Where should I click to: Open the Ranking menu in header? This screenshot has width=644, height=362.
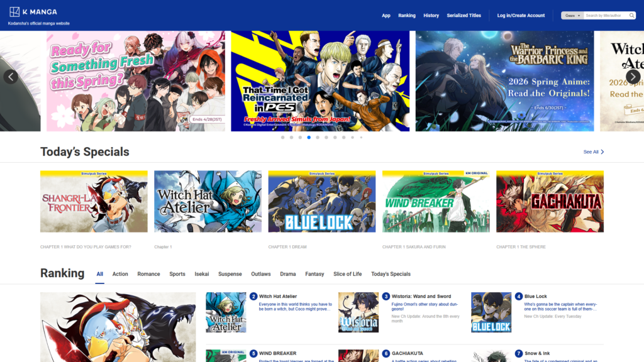407,15
